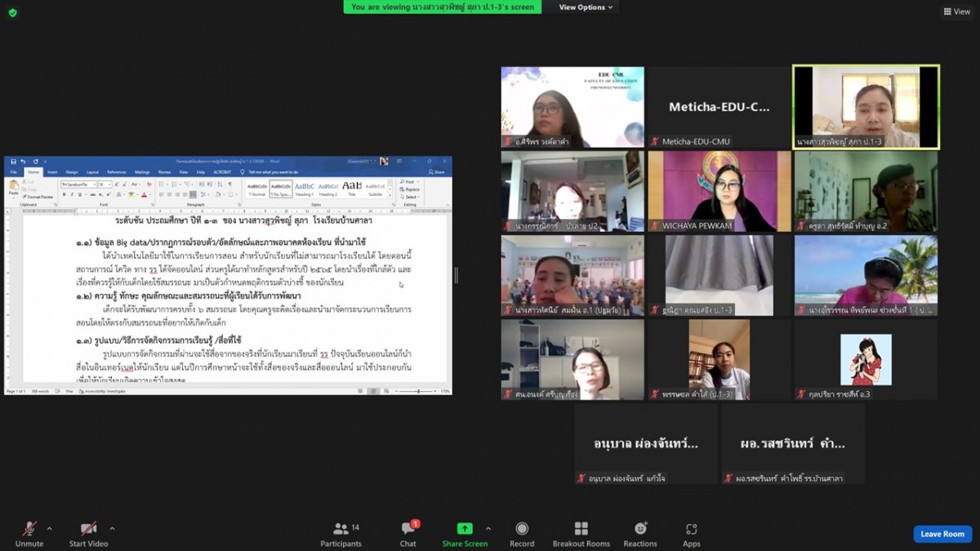Toggle Start Video camera
This screenshot has height=551, width=980.
pyautogui.click(x=88, y=534)
